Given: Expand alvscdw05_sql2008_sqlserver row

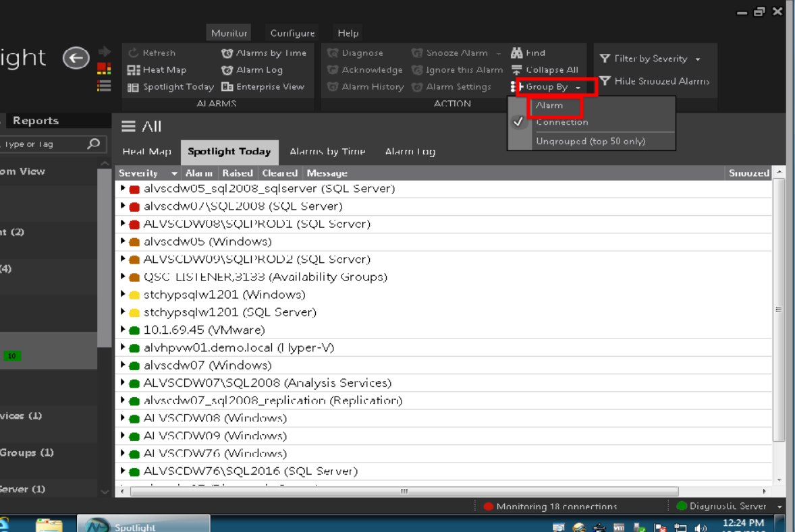Looking at the screenshot, I should (x=123, y=188).
